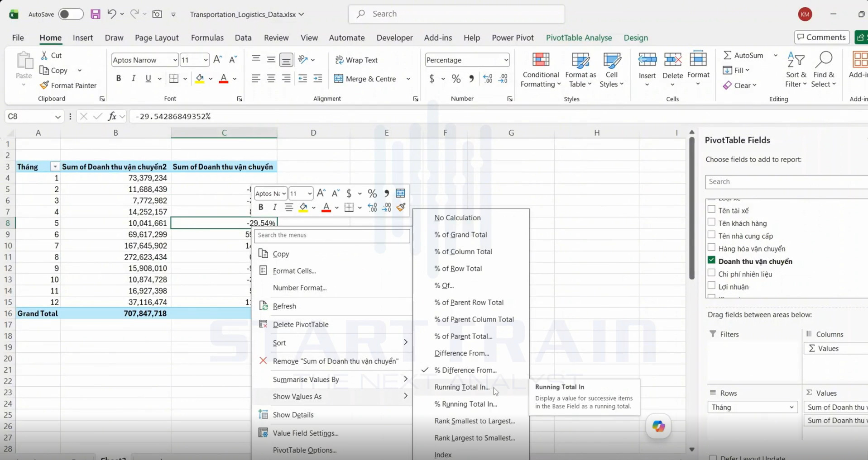
Task: Click Wrap Text in Alignment group
Action: pos(356,60)
